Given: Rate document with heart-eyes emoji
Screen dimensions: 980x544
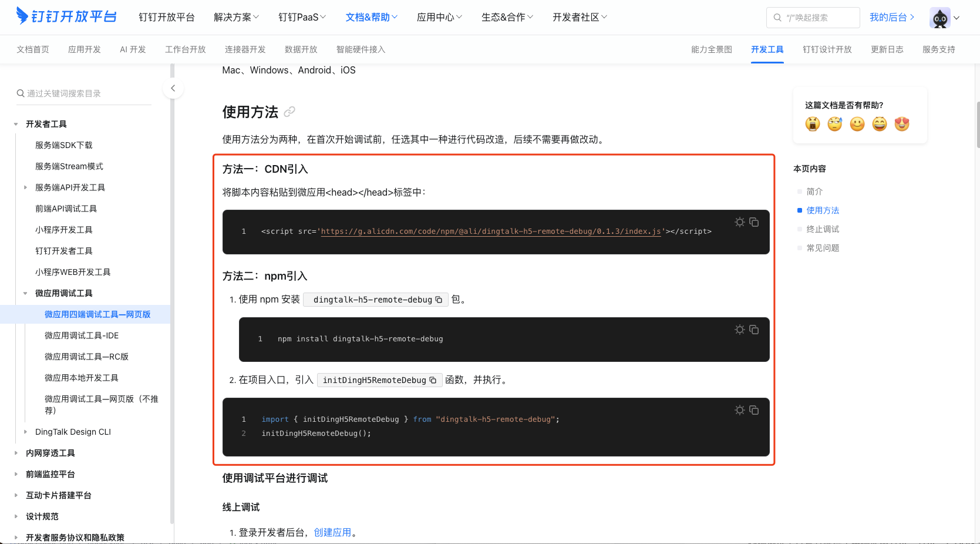Looking at the screenshot, I should [902, 124].
